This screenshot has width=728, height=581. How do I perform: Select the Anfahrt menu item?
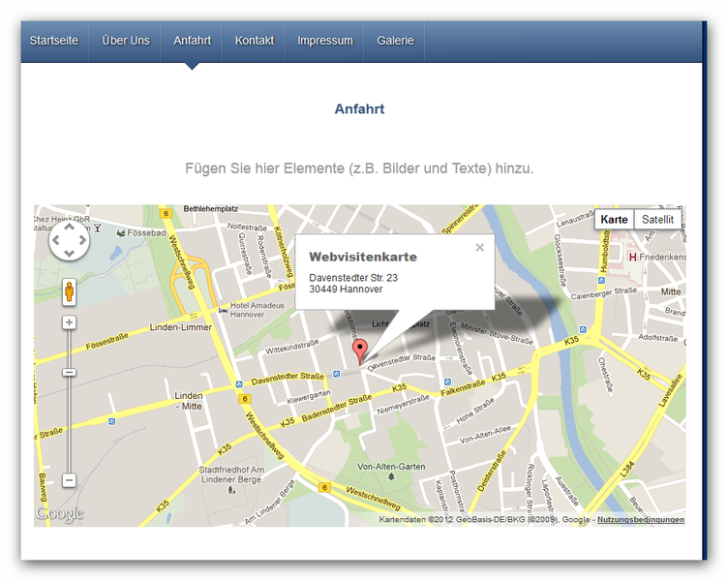(193, 41)
